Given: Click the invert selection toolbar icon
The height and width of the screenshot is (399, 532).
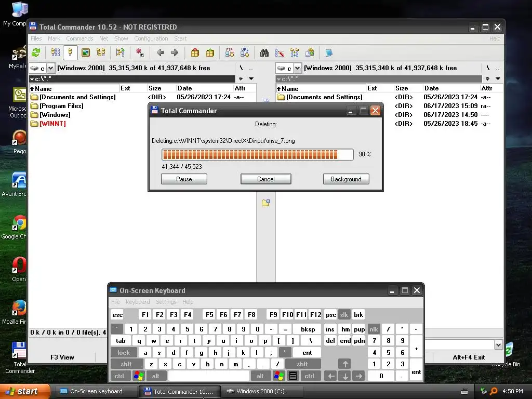Looking at the screenshot, I should [x=121, y=52].
